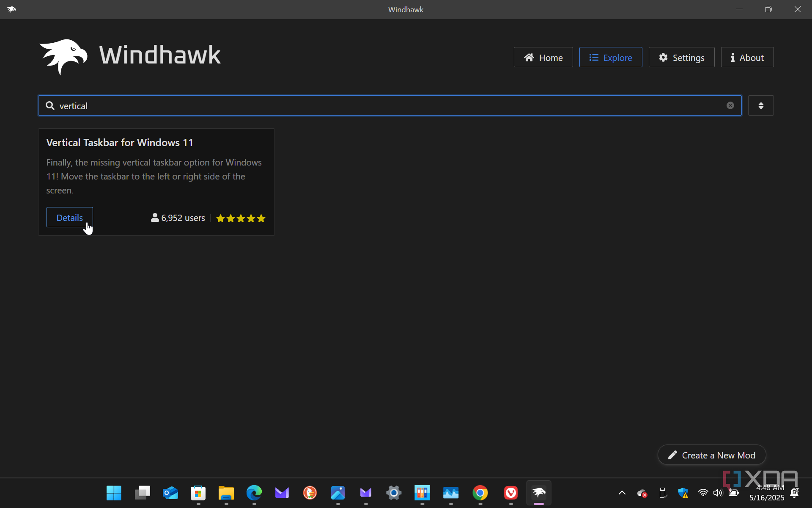Launch Microsoft Edge from taskbar
The width and height of the screenshot is (812, 508).
[254, 493]
